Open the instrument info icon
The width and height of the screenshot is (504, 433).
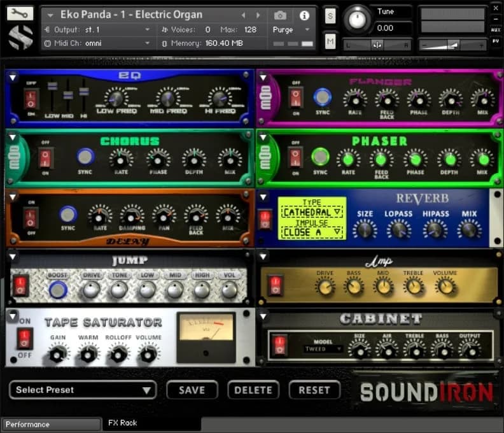304,15
